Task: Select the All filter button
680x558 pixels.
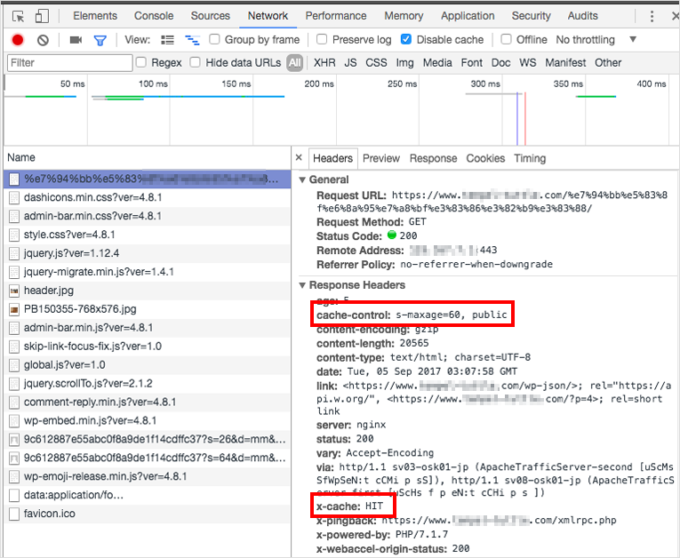Action: (x=294, y=63)
